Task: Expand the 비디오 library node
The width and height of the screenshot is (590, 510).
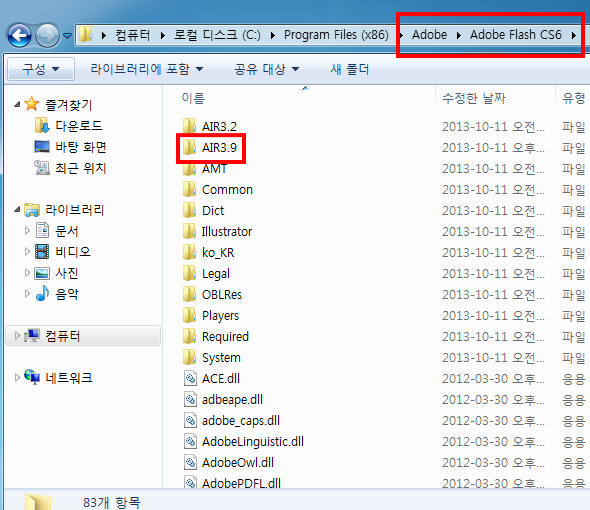Action: (27, 251)
